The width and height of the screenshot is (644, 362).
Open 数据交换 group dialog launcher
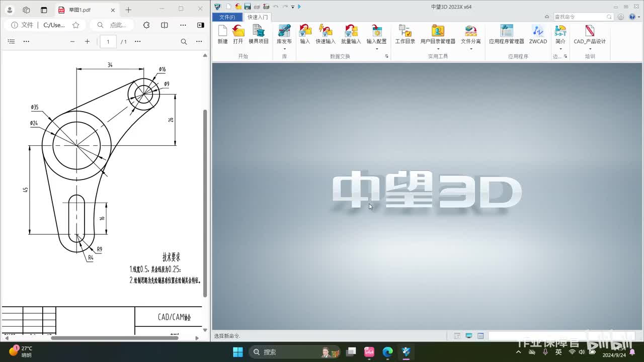(386, 56)
